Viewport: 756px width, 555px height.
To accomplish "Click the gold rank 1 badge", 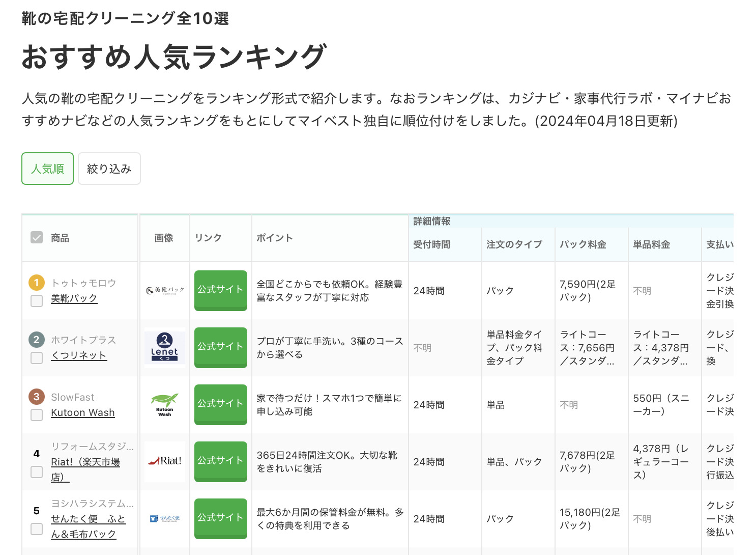I will click(x=37, y=283).
